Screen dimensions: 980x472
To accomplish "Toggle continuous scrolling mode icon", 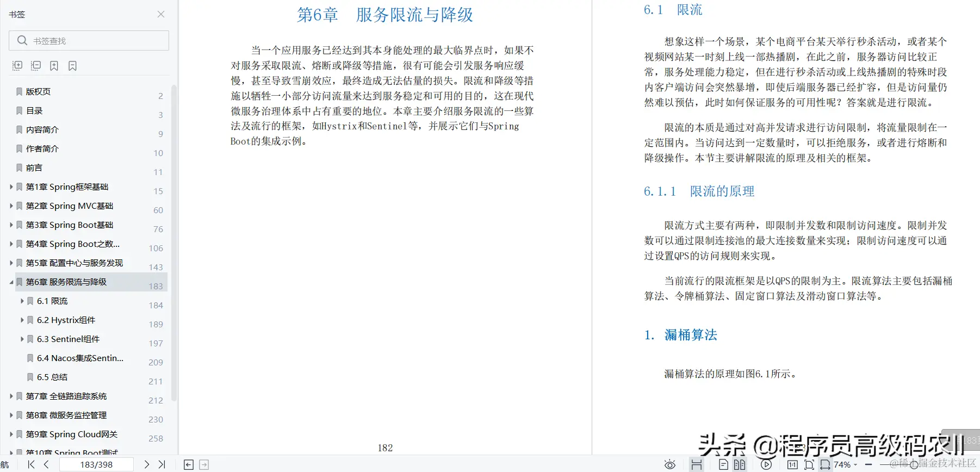I will pyautogui.click(x=697, y=464).
